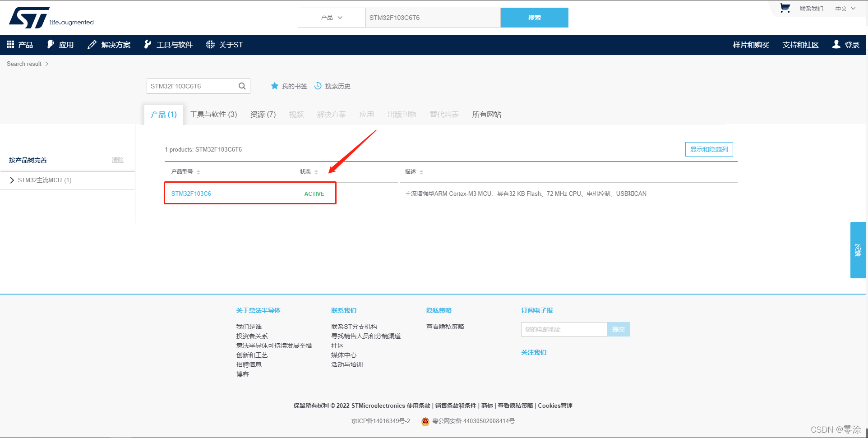Click 商标 in copyright line
Screen dimensions: 868x438
coord(487,406)
